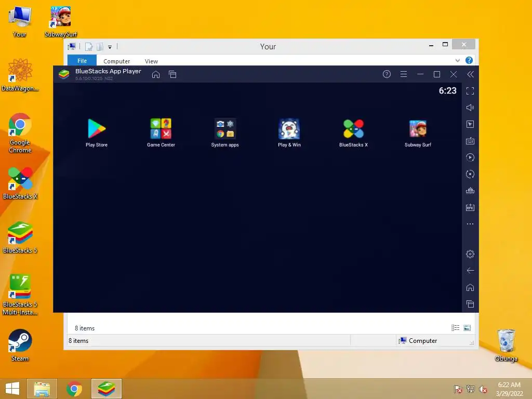
Task: Toggle BlueStacks fullscreen mode
Action: click(x=470, y=91)
